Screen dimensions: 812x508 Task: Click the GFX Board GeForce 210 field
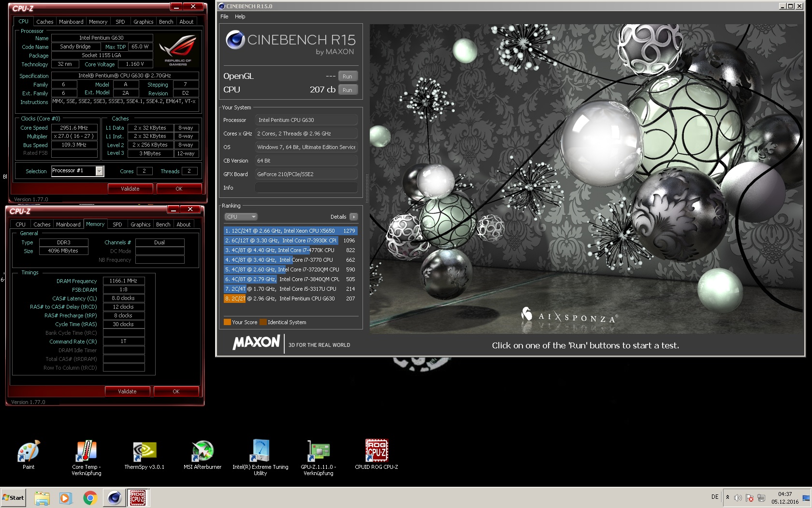tap(306, 174)
